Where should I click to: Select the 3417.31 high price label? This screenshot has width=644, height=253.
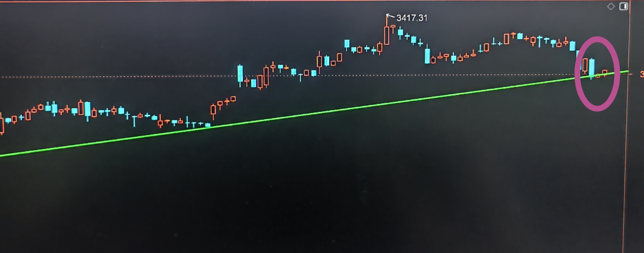pos(412,18)
